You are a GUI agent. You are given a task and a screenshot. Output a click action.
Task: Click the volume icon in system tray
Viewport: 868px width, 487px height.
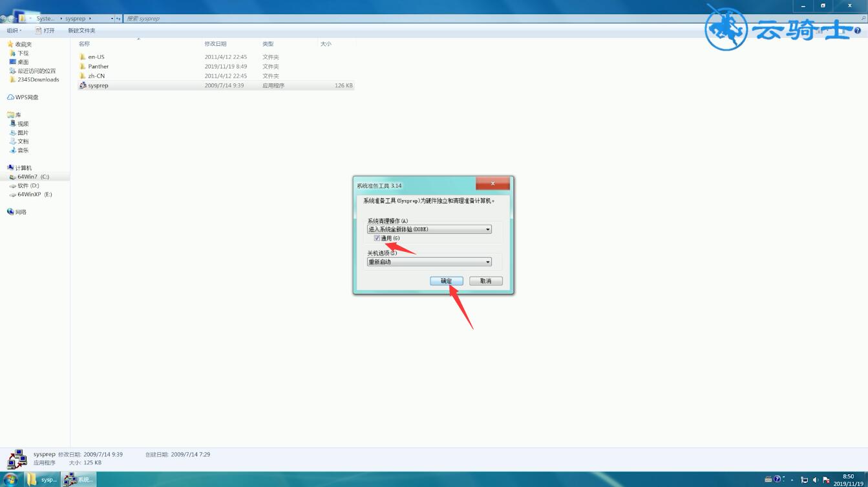815,480
